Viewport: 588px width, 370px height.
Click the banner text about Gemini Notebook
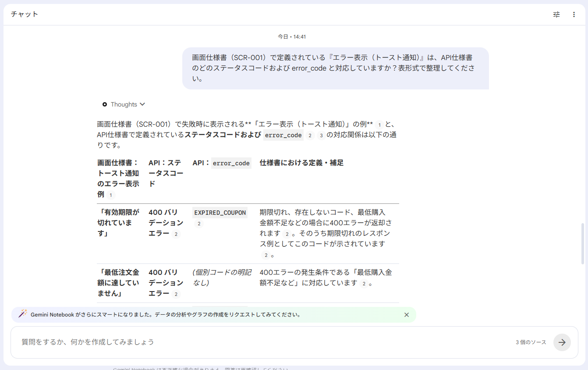[166, 315]
